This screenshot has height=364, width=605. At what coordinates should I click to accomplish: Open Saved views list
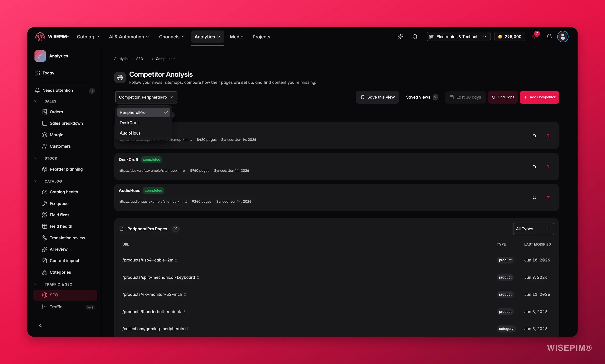point(422,97)
